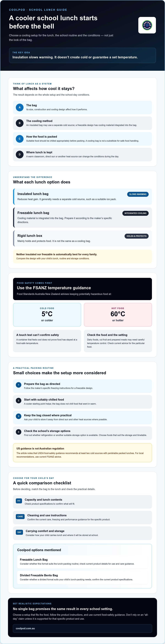The image size is (165, 644).
Task: Select the circle A icon for The bag
Action: (20, 107)
